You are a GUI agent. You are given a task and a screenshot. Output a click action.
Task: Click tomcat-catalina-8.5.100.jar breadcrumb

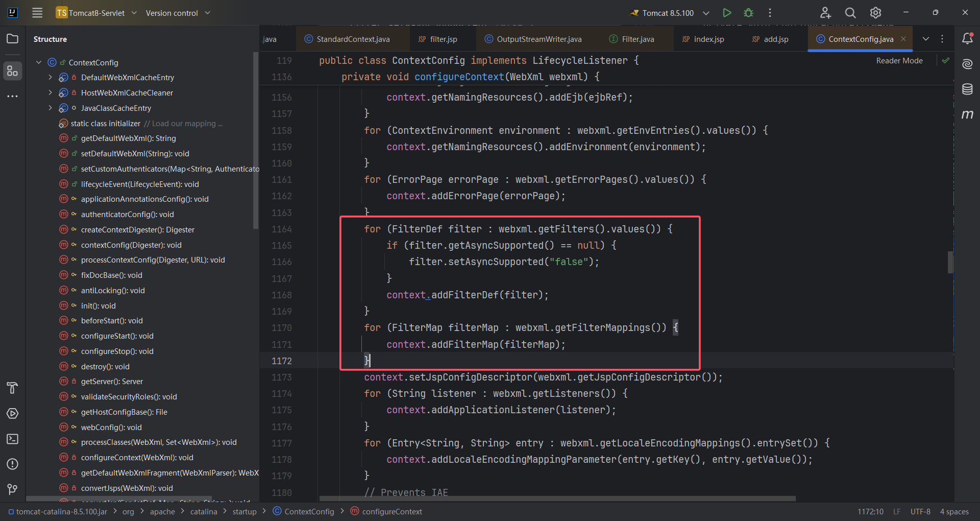(58, 511)
